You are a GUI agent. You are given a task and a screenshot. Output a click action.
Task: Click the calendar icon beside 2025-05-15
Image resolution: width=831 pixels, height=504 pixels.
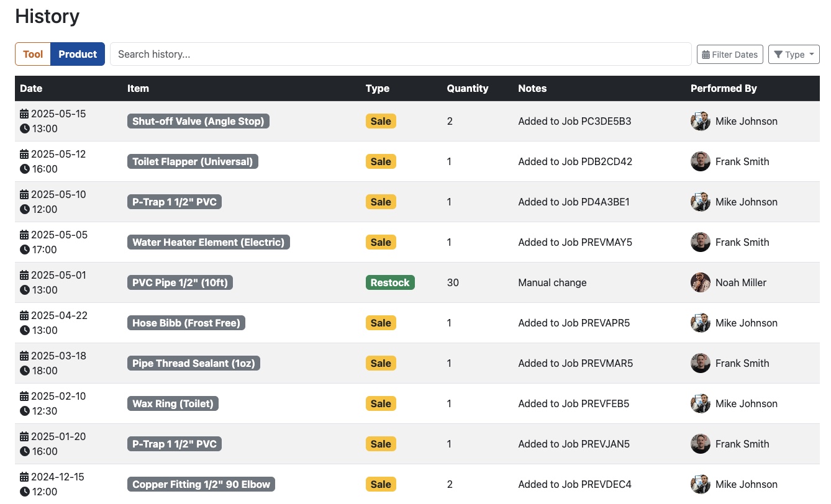[23, 114]
